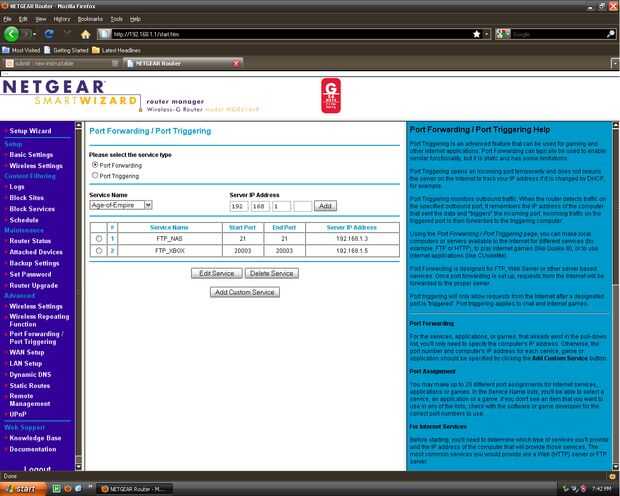This screenshot has width=620, height=496.
Task: Click the page icon beside the URL
Action: 104,34
